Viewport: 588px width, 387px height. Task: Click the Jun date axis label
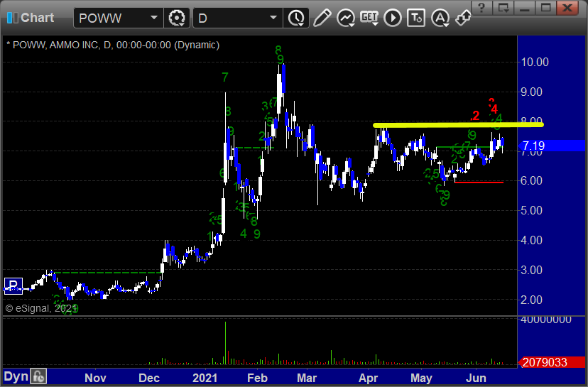point(476,378)
